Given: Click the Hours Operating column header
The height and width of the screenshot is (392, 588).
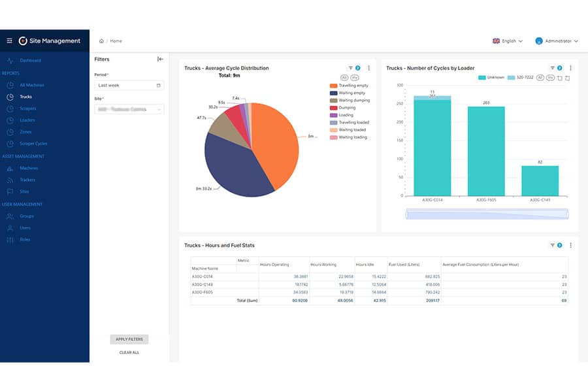Looking at the screenshot, I should 274,264.
